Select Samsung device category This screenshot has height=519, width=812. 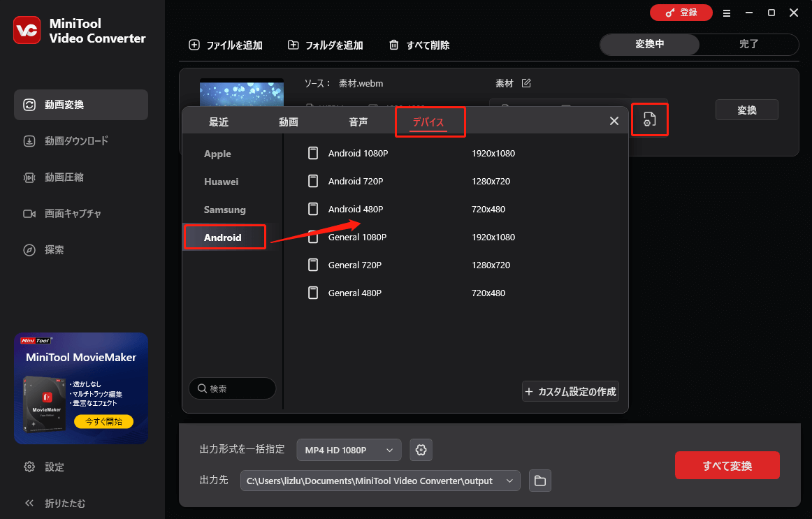click(x=225, y=210)
